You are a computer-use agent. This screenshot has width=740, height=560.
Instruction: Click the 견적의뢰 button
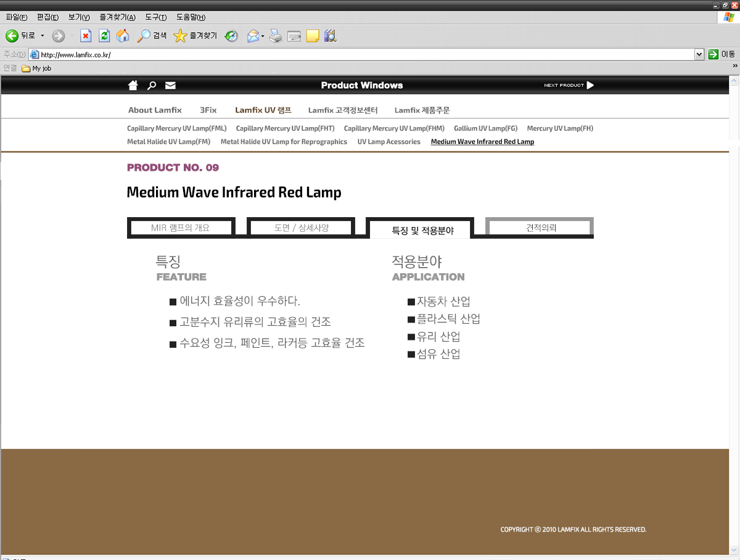(540, 228)
